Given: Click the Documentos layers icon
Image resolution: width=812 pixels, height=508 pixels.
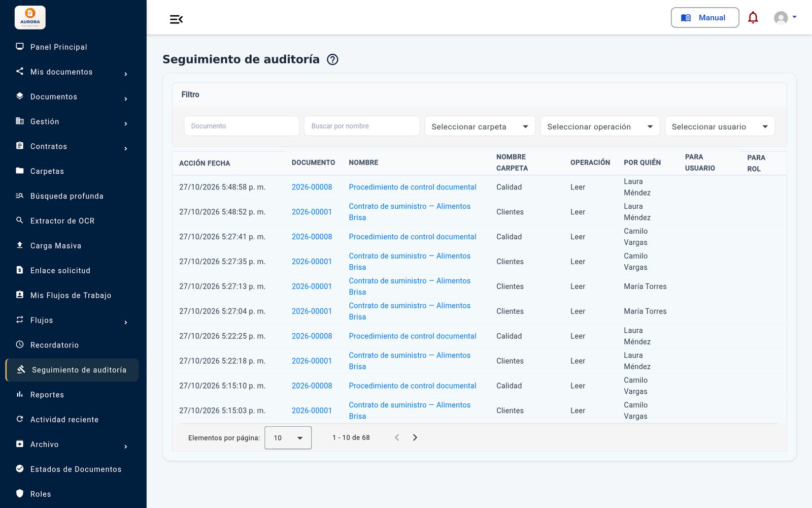Looking at the screenshot, I should click(x=20, y=96).
